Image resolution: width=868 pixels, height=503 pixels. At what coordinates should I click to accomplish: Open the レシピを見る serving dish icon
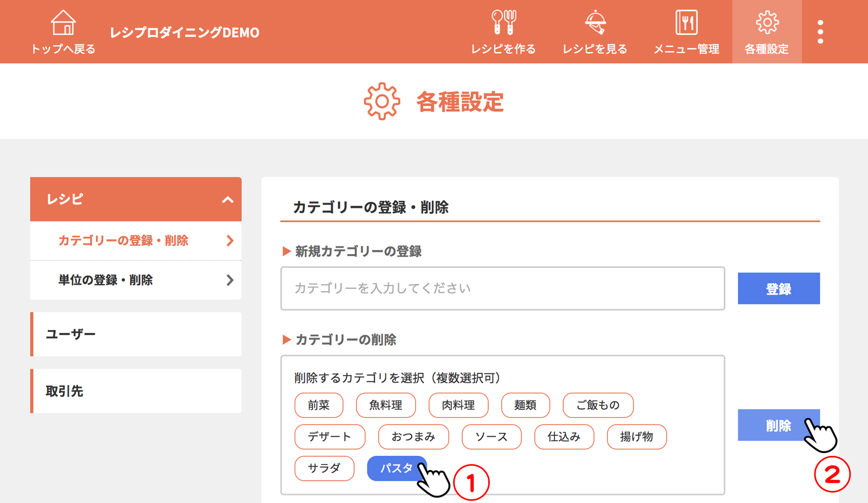pos(595,23)
